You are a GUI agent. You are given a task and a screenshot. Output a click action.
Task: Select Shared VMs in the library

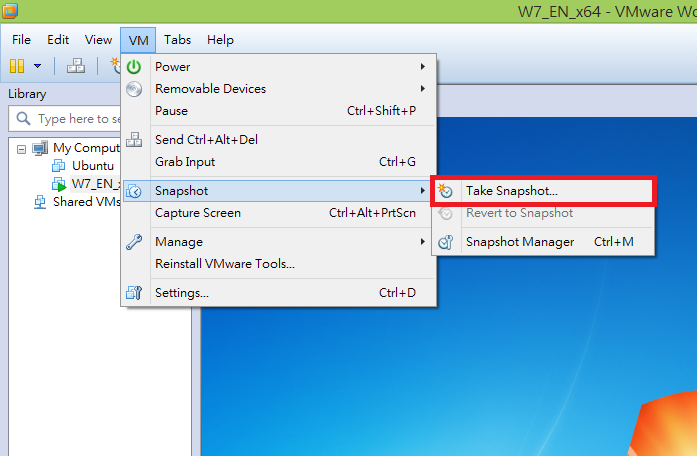click(84, 201)
